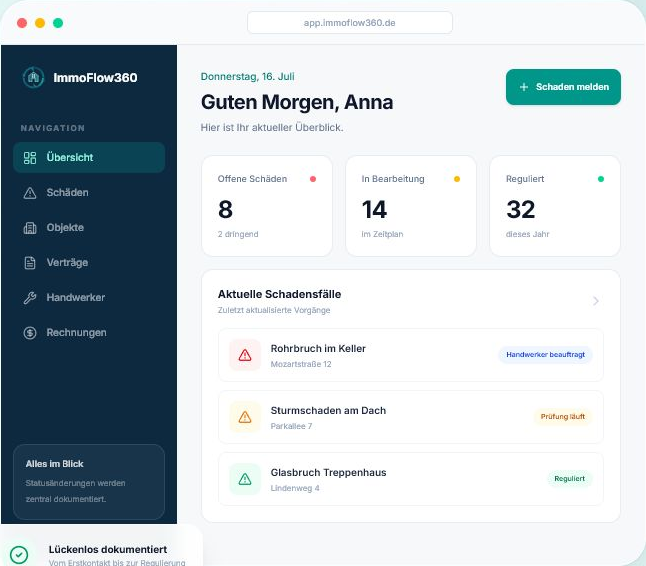646x566 pixels.
Task: Click the Lückenlos dokumentiert heading
Action: pyautogui.click(x=108, y=550)
